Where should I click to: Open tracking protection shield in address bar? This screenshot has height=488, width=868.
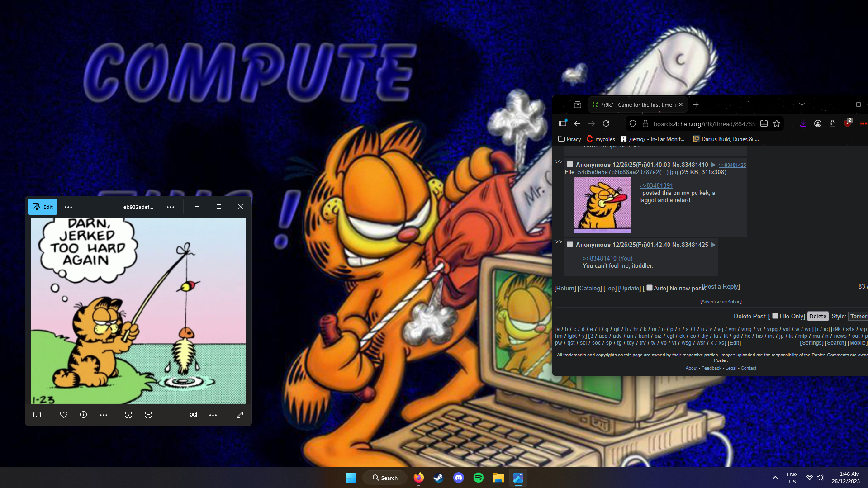click(633, 123)
